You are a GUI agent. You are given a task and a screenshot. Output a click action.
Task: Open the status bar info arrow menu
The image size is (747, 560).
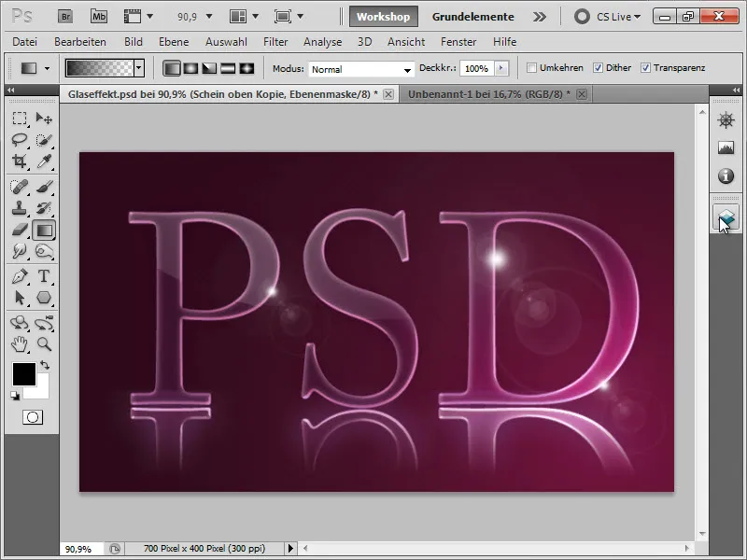tap(290, 549)
